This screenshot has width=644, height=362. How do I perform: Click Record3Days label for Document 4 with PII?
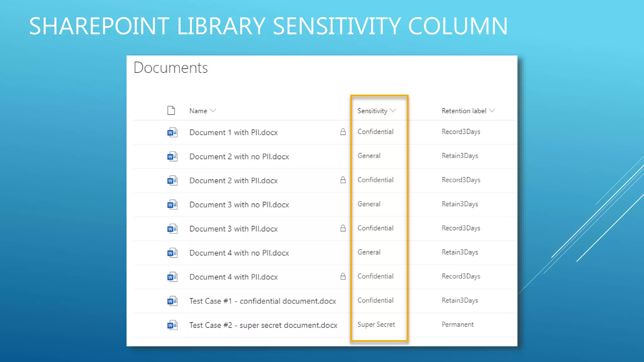(x=461, y=276)
